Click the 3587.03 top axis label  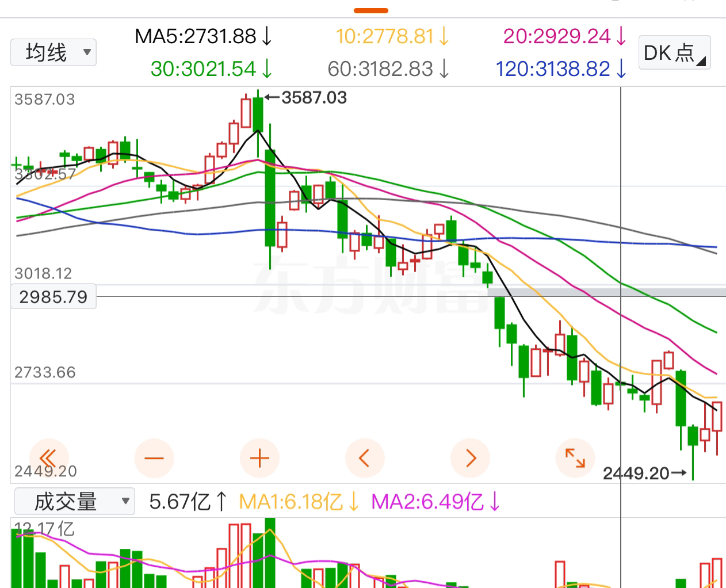point(45,100)
